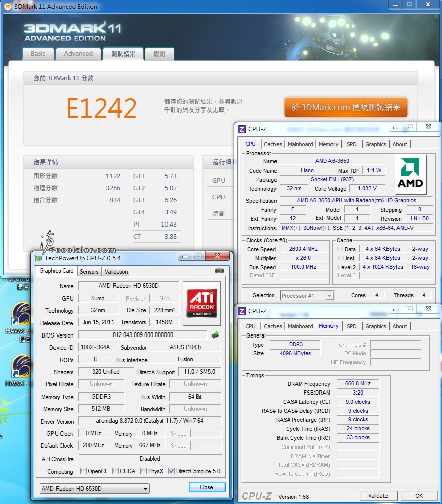Click the ATI Radeon logo in GPU-Z

202,303
